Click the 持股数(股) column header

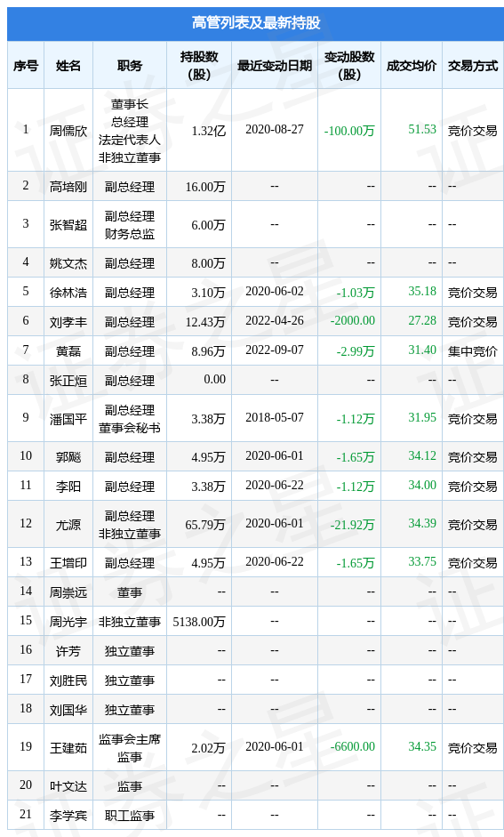click(199, 66)
